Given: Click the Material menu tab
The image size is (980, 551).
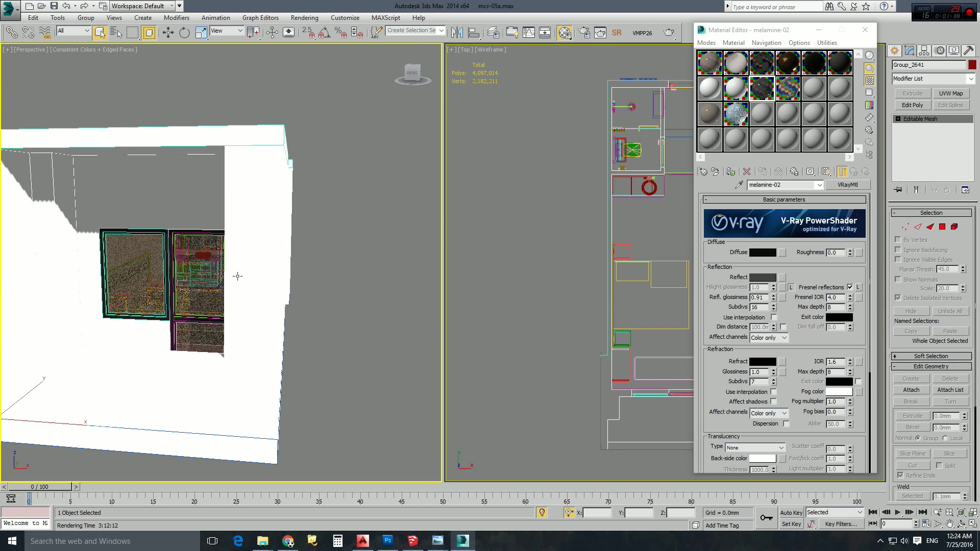Looking at the screenshot, I should 733,42.
